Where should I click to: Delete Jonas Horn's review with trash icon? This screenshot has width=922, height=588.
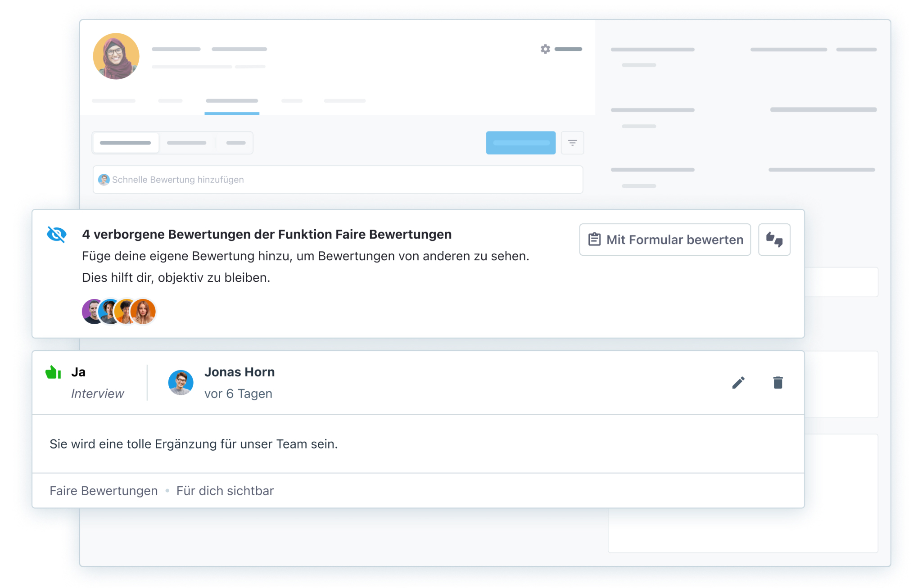tap(777, 383)
